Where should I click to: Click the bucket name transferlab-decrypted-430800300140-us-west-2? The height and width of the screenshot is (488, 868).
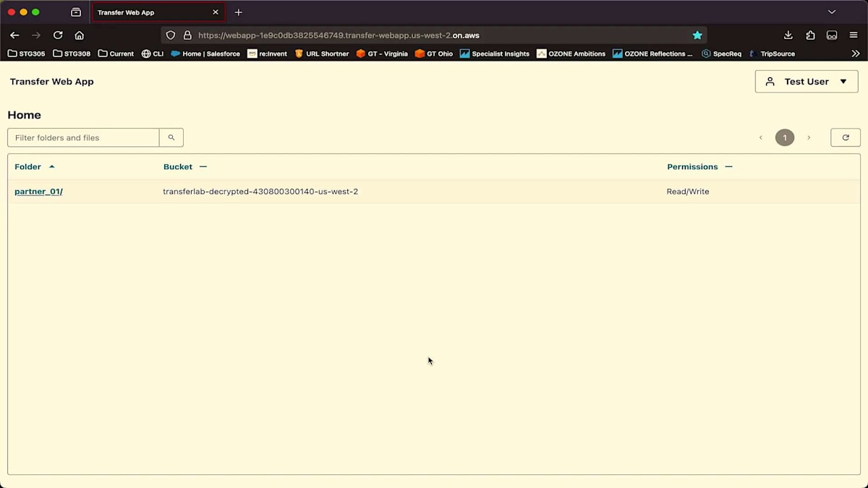[x=260, y=192]
